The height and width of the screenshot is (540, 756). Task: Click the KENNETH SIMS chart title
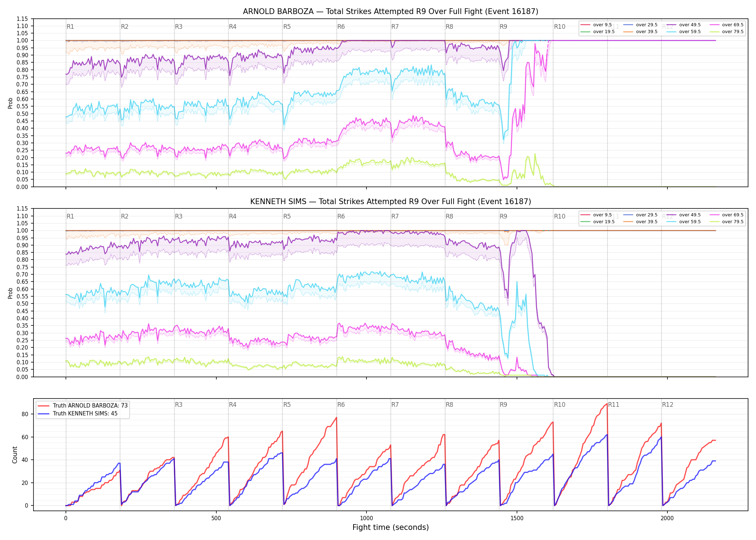click(391, 202)
